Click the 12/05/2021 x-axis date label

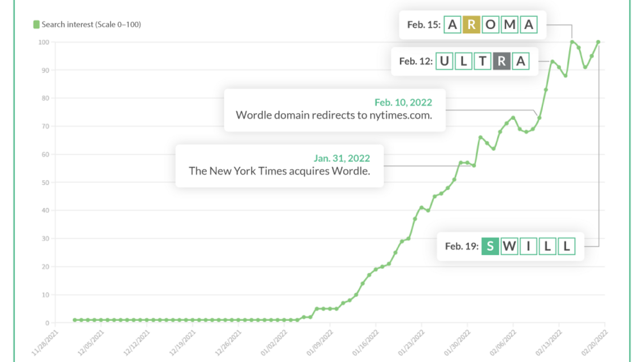tap(91, 343)
